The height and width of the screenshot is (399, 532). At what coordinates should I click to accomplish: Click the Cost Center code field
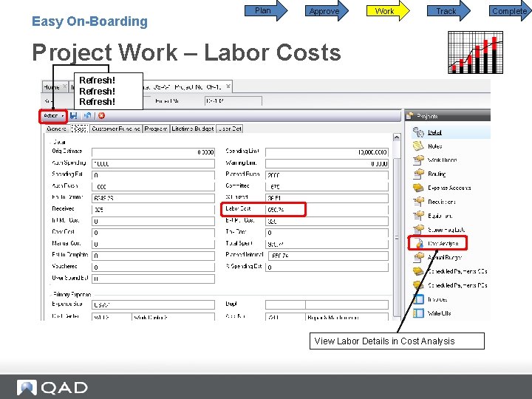pyautogui.click(x=112, y=317)
